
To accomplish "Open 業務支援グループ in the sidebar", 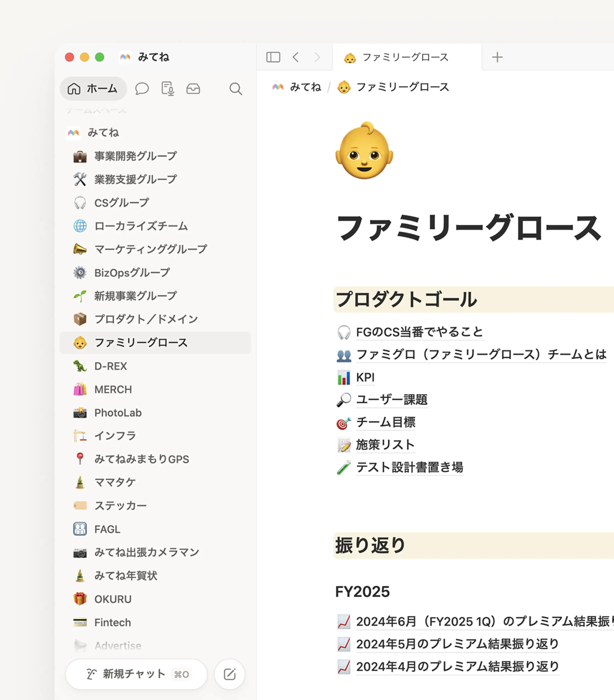I will coord(155,179).
